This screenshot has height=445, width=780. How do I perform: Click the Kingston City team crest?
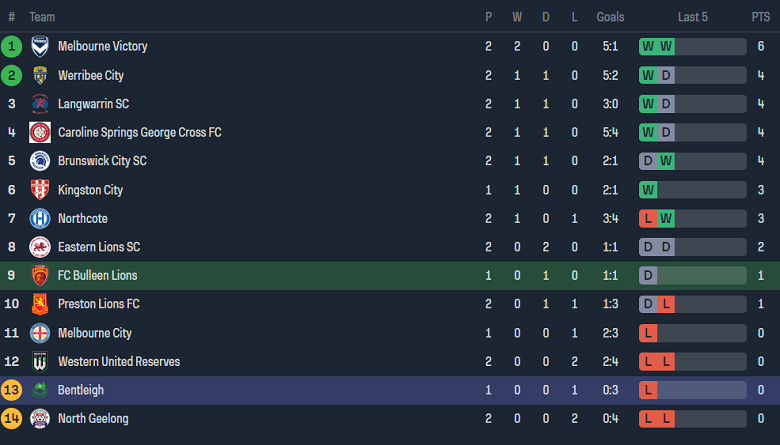40,190
